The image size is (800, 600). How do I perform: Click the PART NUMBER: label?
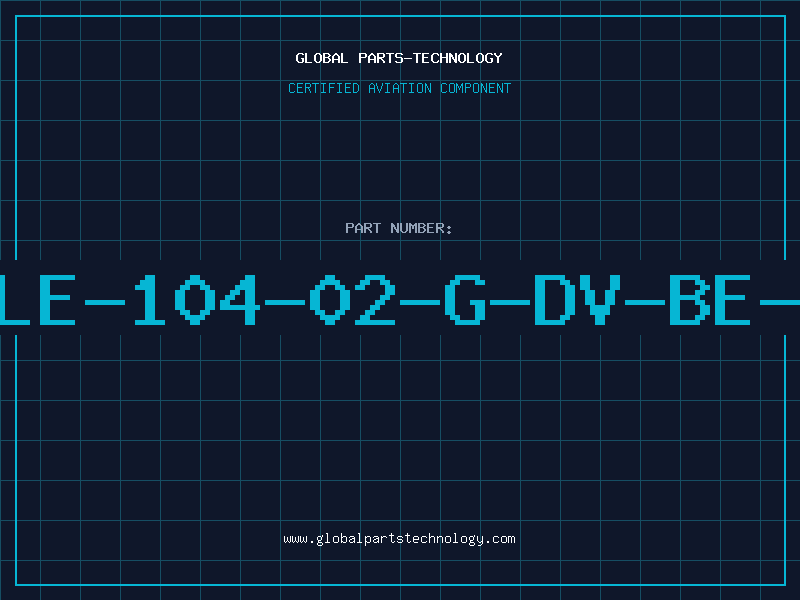coord(398,228)
